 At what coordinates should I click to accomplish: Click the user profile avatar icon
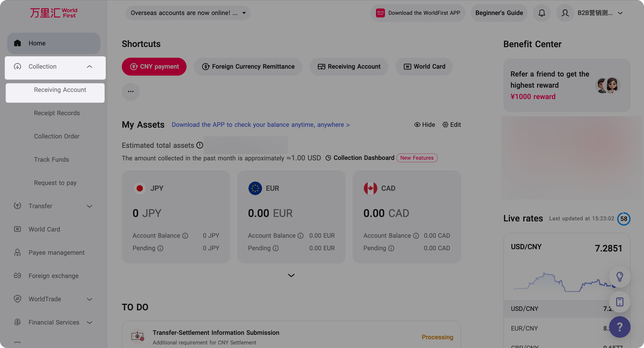click(565, 13)
